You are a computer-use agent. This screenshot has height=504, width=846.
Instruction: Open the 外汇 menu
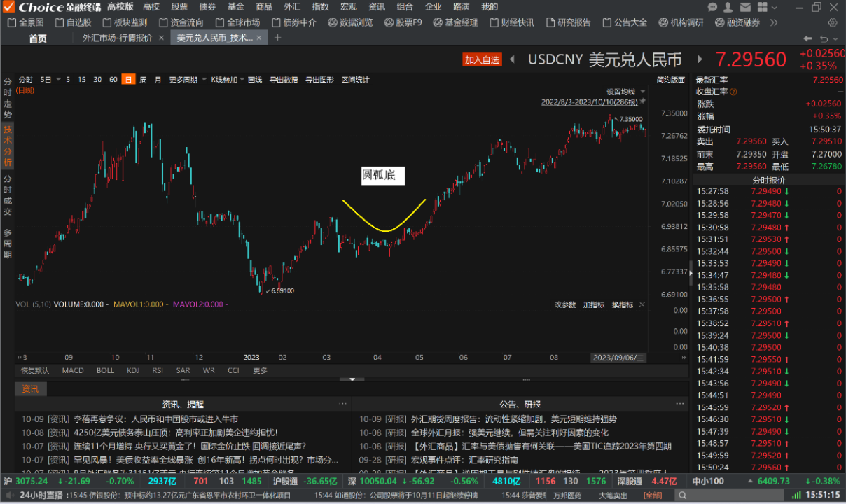point(292,7)
